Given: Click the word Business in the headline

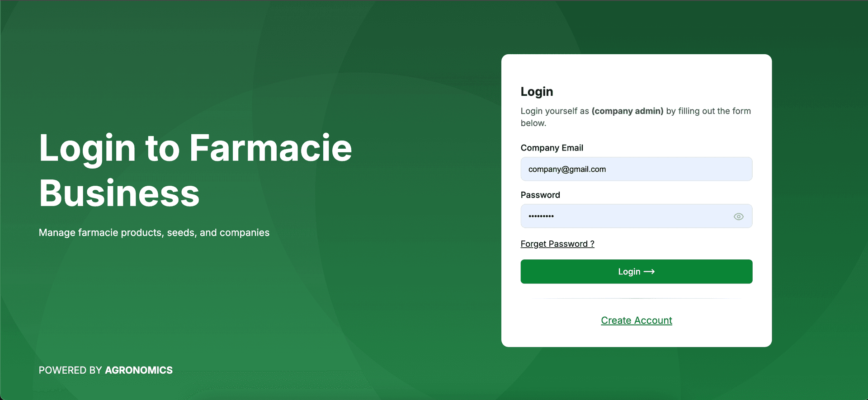Looking at the screenshot, I should [x=119, y=193].
